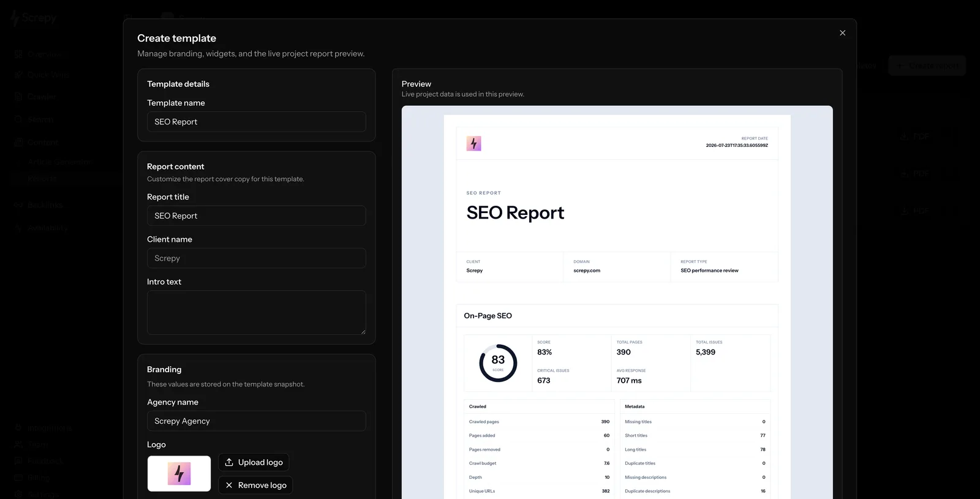Click the first PDF download button in background
The image size is (980, 499).
click(x=915, y=137)
